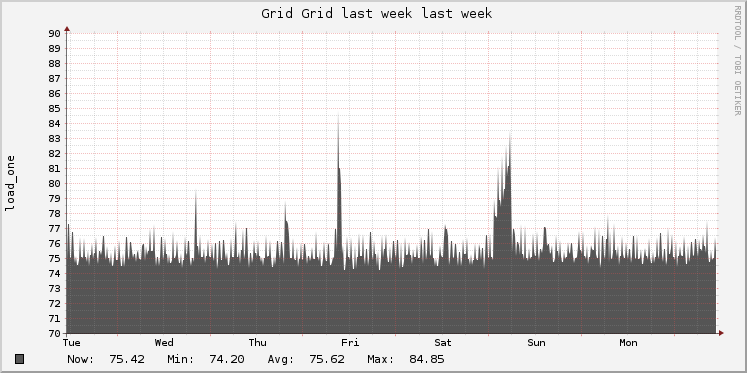Click the Sun x-axis label
Screen dimensions: 747x373
pyautogui.click(x=536, y=343)
